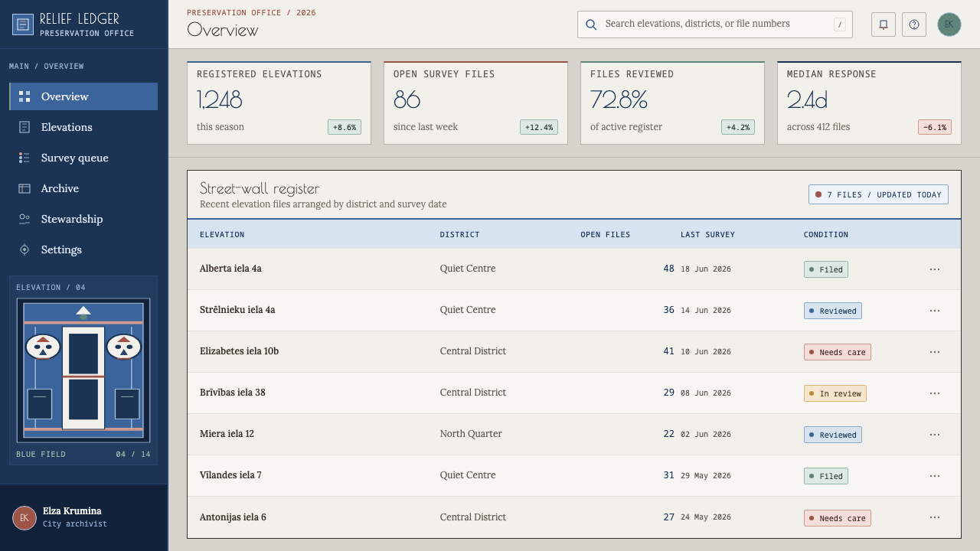Select the Archive panel icon
980x551 pixels.
point(24,188)
